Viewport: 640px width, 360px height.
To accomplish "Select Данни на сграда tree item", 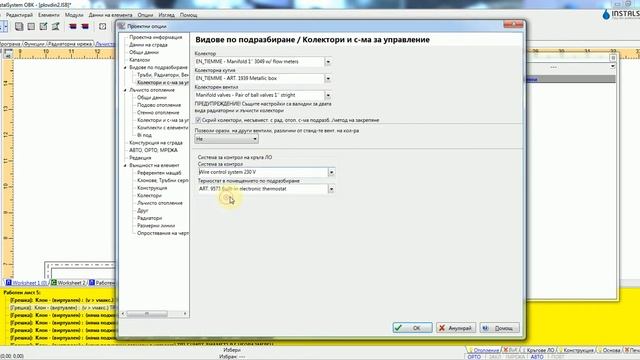I will pos(148,45).
